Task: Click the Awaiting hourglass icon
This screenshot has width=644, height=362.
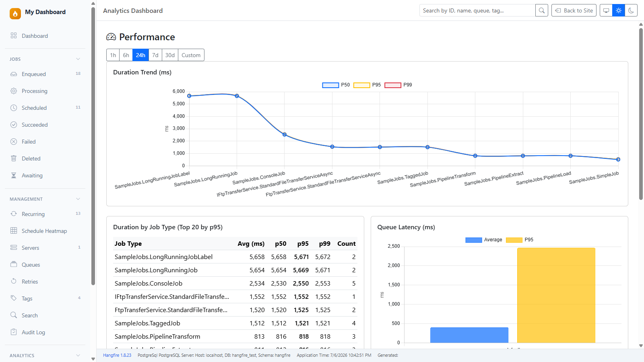Action: [x=14, y=175]
